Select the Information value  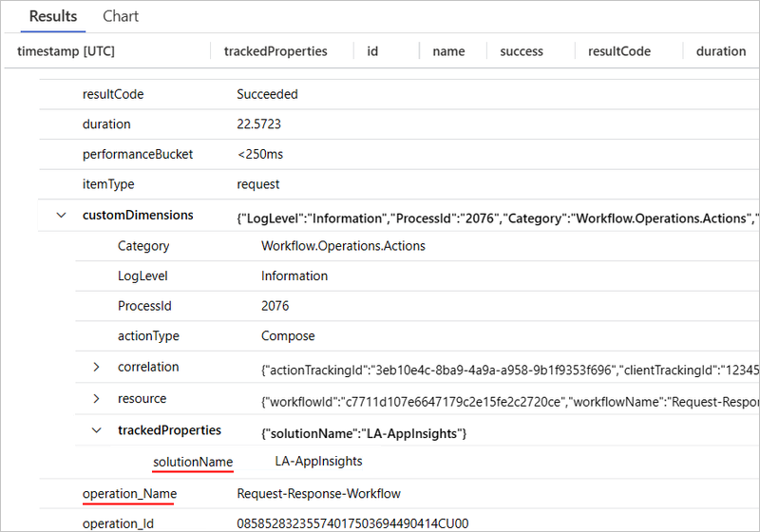point(294,276)
